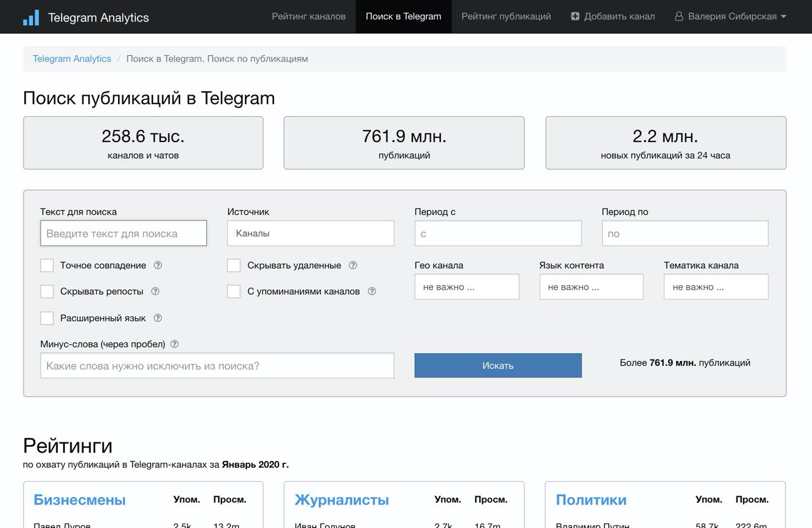Click the Январь 2020 г. period text
This screenshot has width=812, height=528.
[255, 465]
